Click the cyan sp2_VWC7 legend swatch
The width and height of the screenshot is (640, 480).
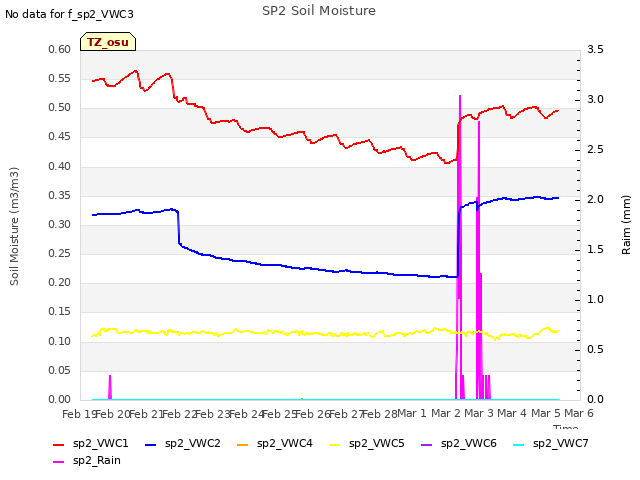(518, 444)
